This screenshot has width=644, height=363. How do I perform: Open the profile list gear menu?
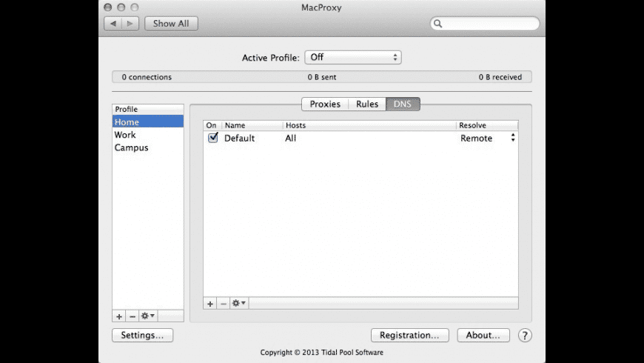(x=148, y=316)
